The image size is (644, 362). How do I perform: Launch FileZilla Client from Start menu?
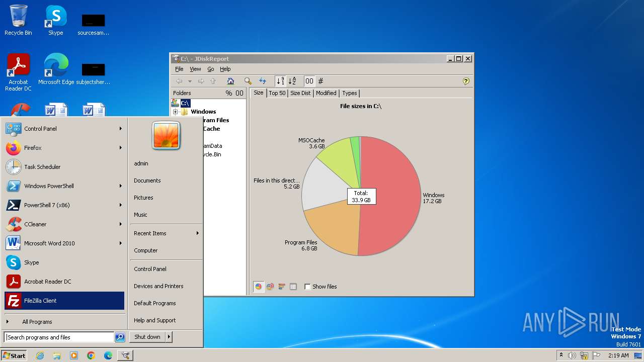click(64, 301)
